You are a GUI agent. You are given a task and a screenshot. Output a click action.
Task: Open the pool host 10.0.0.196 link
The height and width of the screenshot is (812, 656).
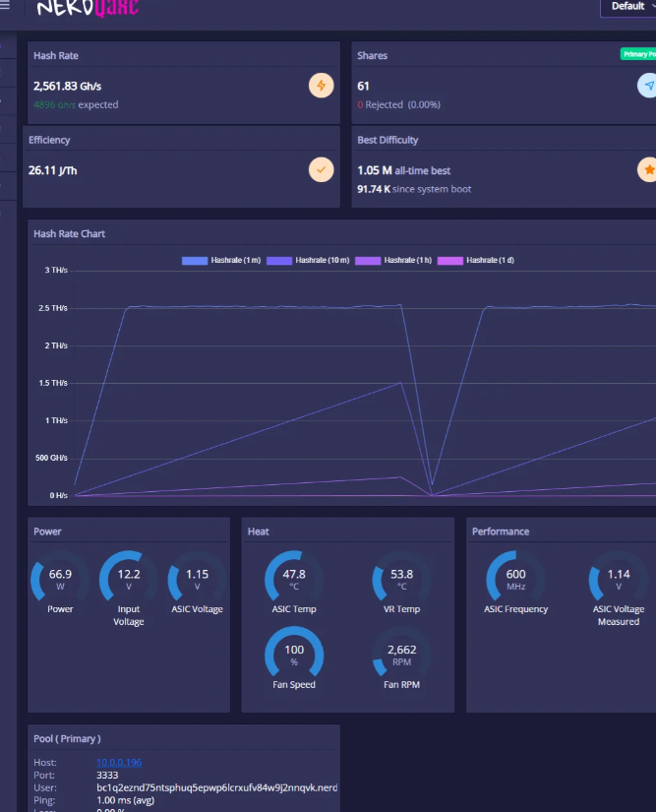click(119, 763)
